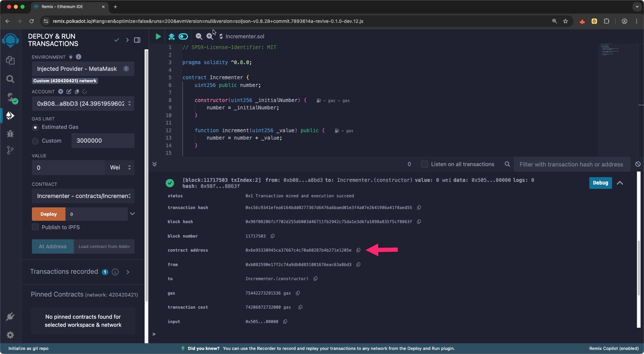Clear the terminal console icon
644x354 pixels.
click(x=638, y=164)
